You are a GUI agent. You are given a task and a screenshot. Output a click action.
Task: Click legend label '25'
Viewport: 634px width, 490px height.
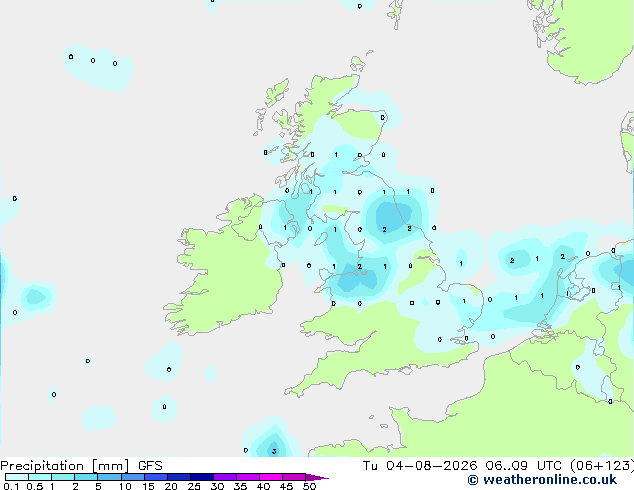tap(194, 486)
